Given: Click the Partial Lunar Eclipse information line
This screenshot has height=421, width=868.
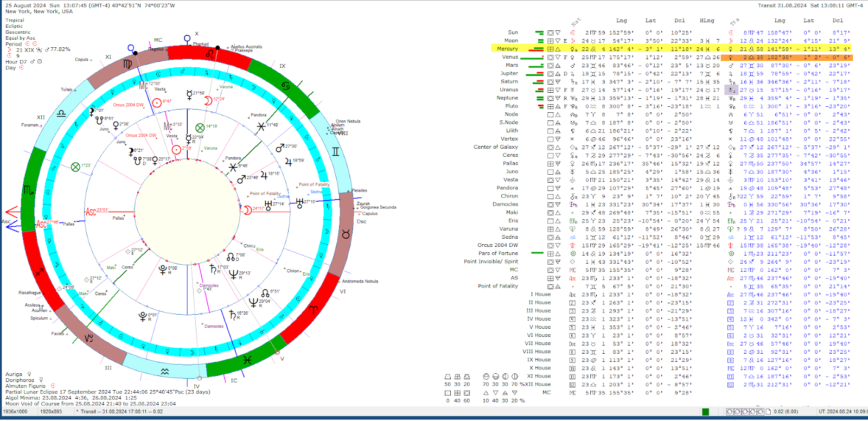Looking at the screenshot, I should (107, 392).
